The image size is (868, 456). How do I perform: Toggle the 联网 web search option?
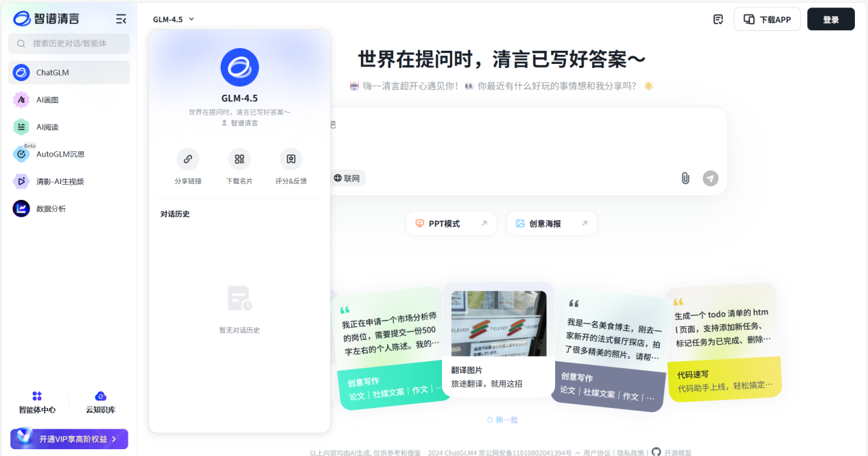[347, 178]
